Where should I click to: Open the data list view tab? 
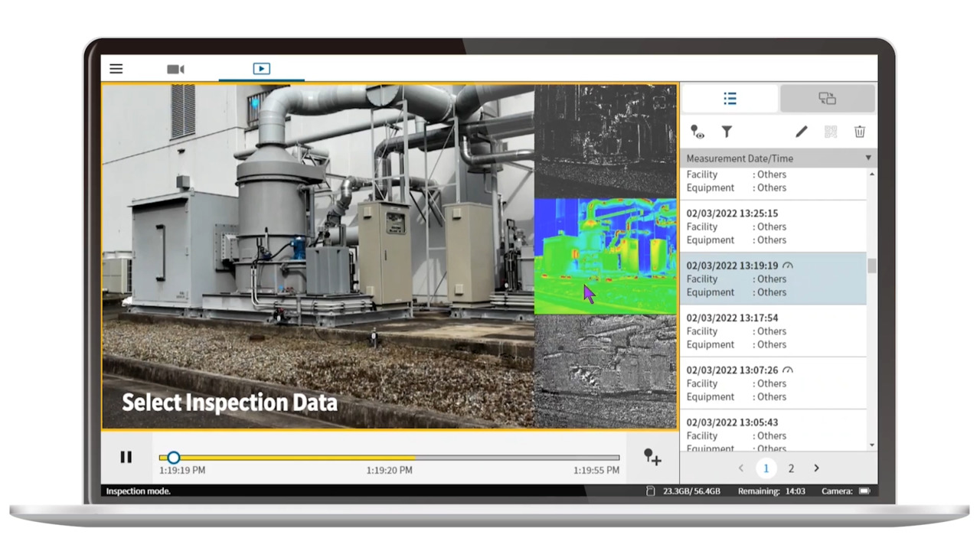tap(730, 99)
